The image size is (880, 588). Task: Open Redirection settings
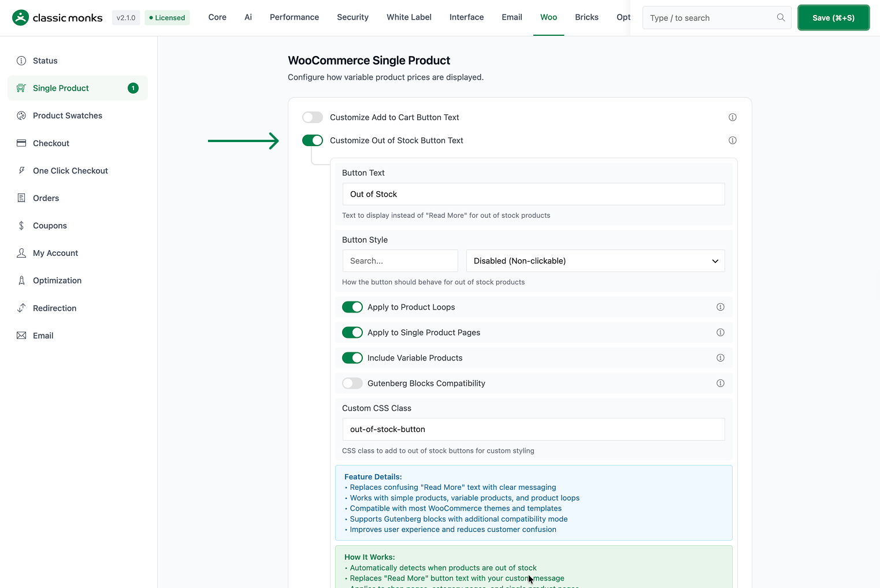(77, 308)
